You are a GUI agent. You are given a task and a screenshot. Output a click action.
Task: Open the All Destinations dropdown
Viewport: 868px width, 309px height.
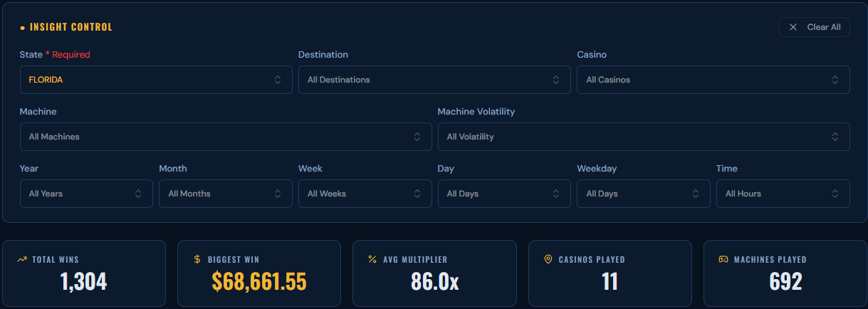(x=434, y=80)
